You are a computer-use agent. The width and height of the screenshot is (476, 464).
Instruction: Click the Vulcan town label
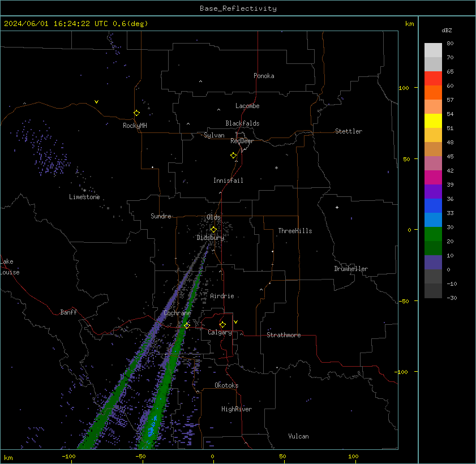tap(298, 436)
